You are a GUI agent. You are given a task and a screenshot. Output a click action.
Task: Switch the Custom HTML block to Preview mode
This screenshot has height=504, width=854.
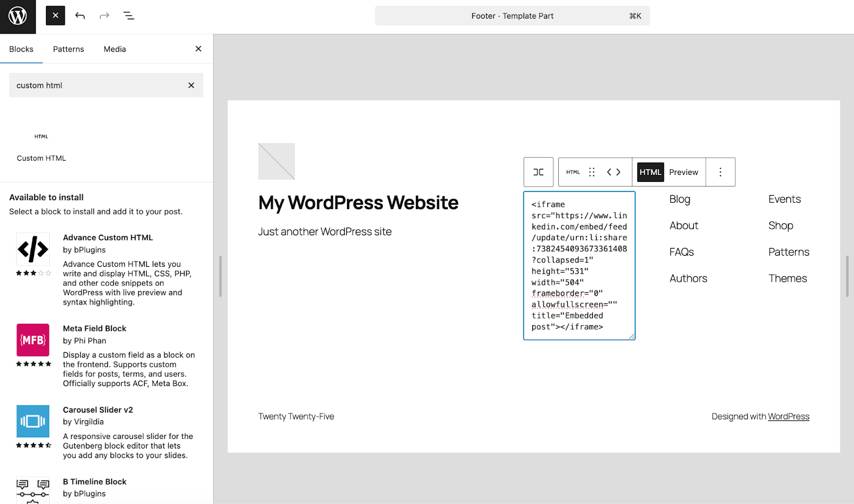pyautogui.click(x=684, y=172)
